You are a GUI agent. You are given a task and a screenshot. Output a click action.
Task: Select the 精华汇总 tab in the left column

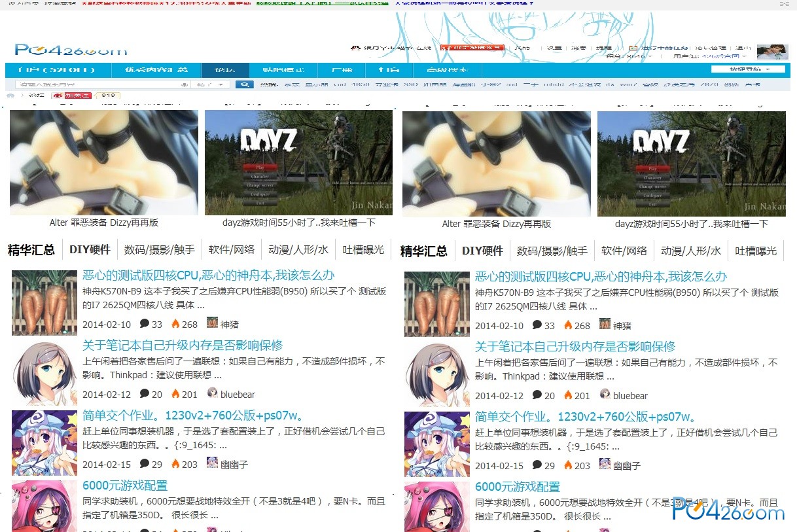[x=31, y=250]
